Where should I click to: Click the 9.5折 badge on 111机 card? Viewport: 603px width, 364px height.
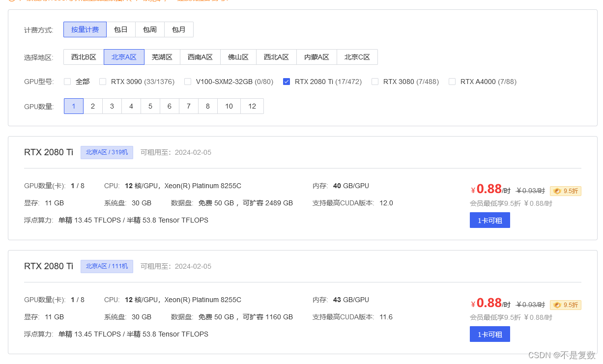click(x=566, y=305)
